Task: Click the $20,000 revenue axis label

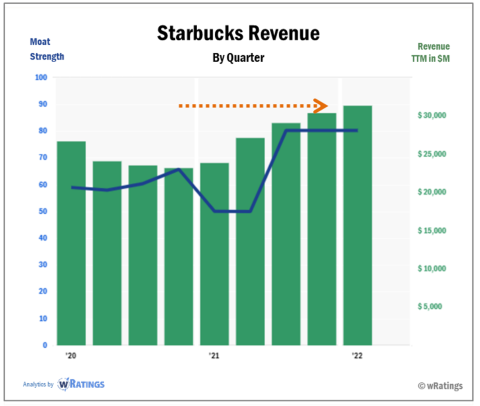Action: point(432,192)
